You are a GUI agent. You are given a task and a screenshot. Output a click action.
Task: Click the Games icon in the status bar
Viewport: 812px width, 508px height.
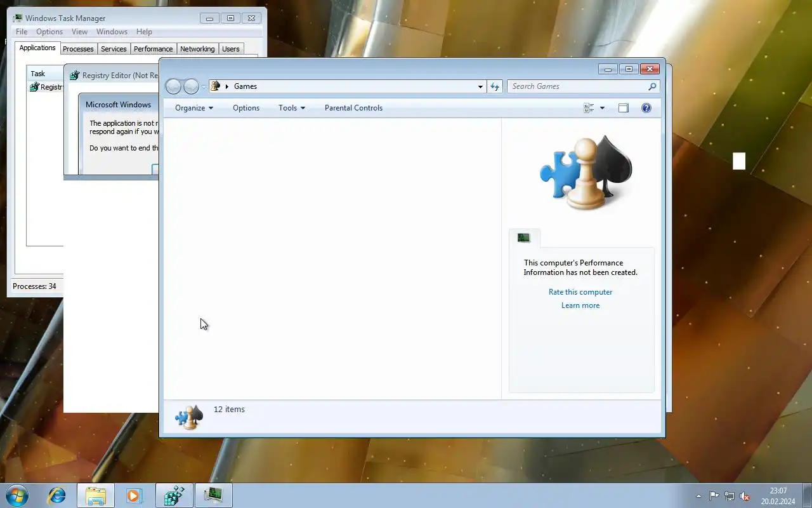click(x=189, y=417)
